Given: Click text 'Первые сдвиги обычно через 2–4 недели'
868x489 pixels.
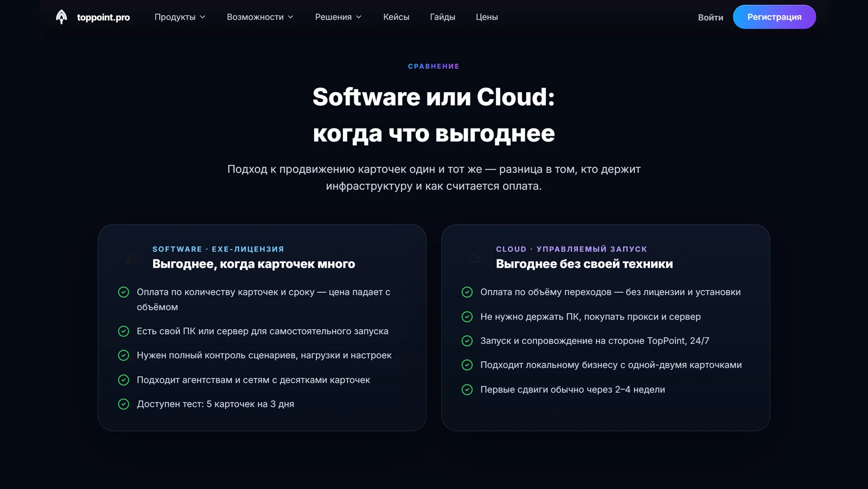Looking at the screenshot, I should tap(572, 389).
